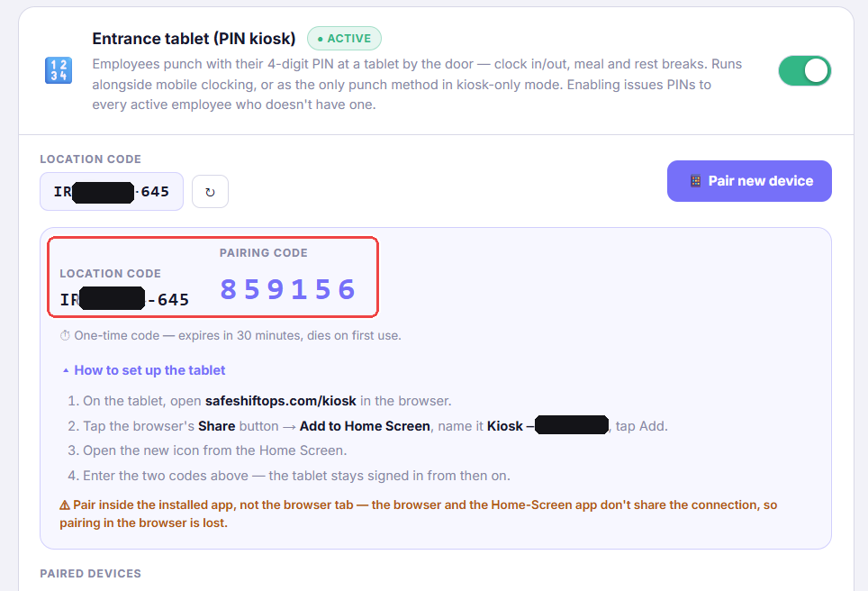
Task: Click the PAIRED DEVICES section label
Action: tap(90, 574)
